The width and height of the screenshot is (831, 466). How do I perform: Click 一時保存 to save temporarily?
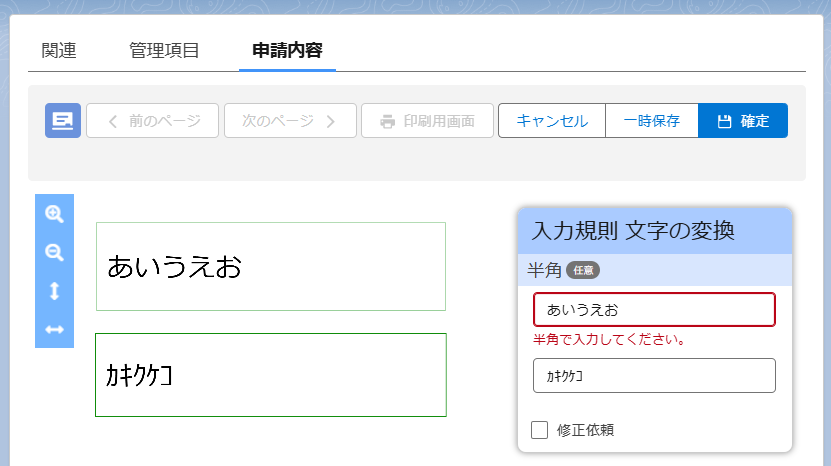click(x=652, y=121)
